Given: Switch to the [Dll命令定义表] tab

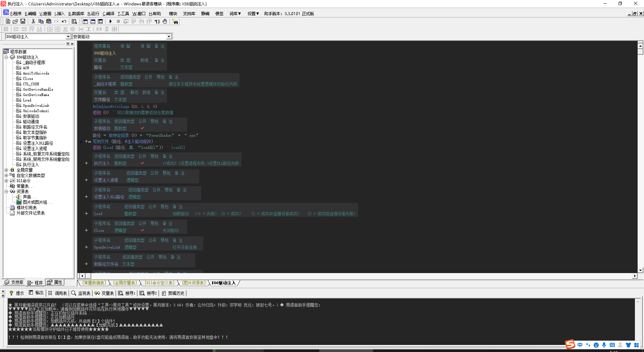Looking at the screenshot, I should tap(160, 283).
